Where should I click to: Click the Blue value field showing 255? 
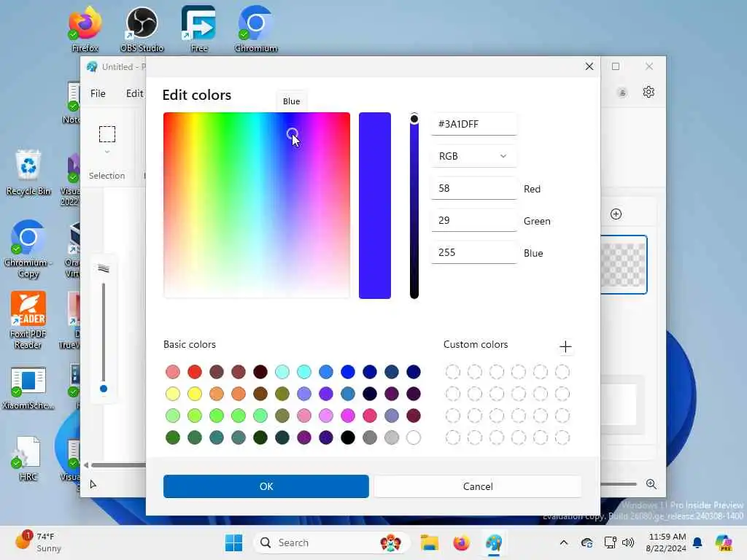pos(473,252)
